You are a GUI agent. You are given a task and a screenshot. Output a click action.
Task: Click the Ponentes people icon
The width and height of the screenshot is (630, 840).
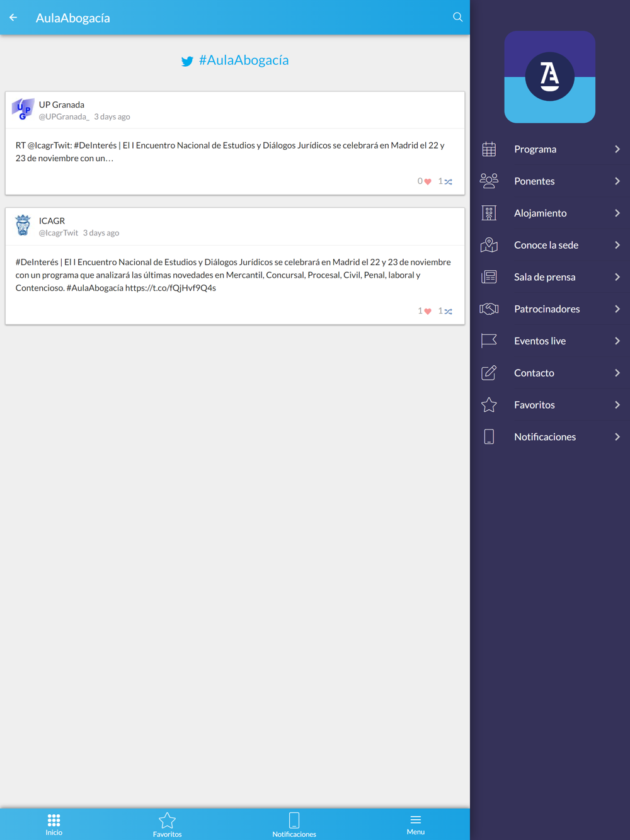pos(489,181)
